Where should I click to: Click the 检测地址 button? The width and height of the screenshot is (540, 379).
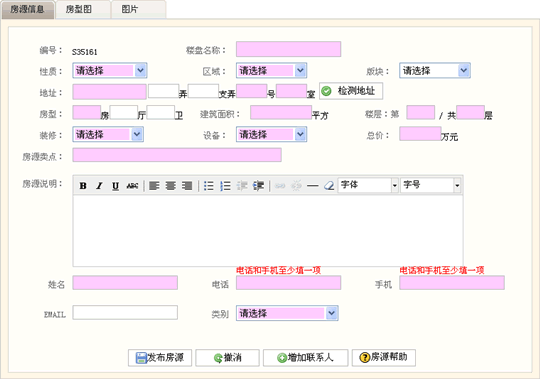pos(351,91)
